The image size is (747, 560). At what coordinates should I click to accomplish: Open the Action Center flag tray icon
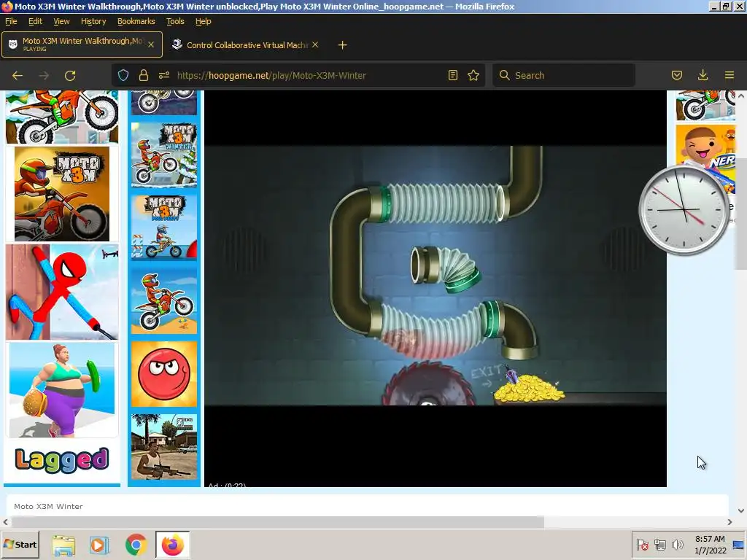(642, 545)
